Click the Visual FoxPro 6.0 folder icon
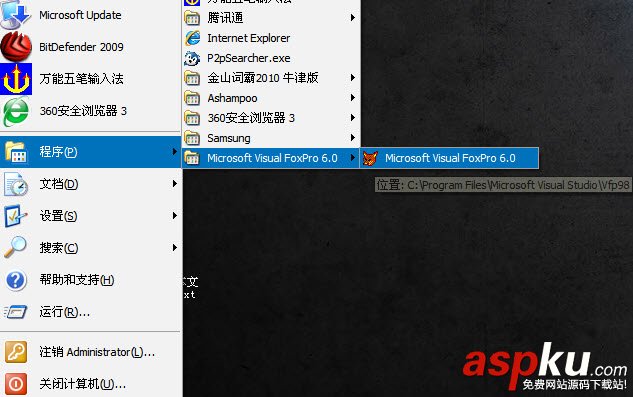Image resolution: width=633 pixels, height=397 pixels. pos(192,158)
